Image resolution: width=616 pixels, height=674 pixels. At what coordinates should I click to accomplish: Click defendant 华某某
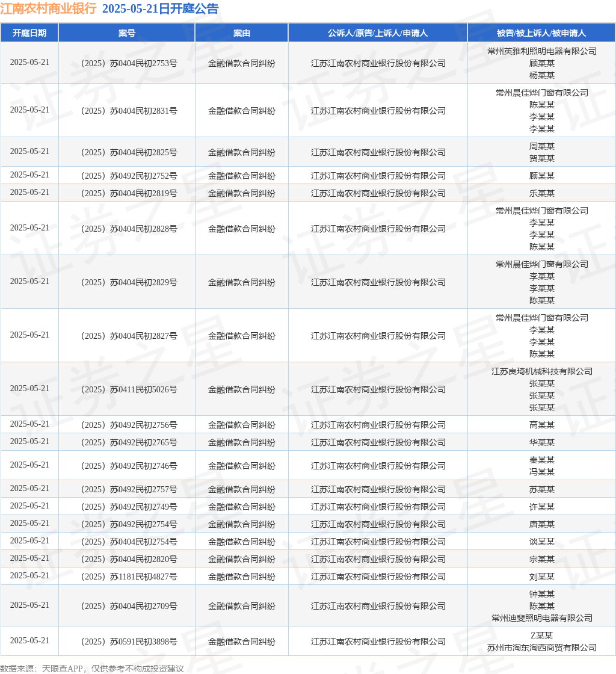click(541, 442)
